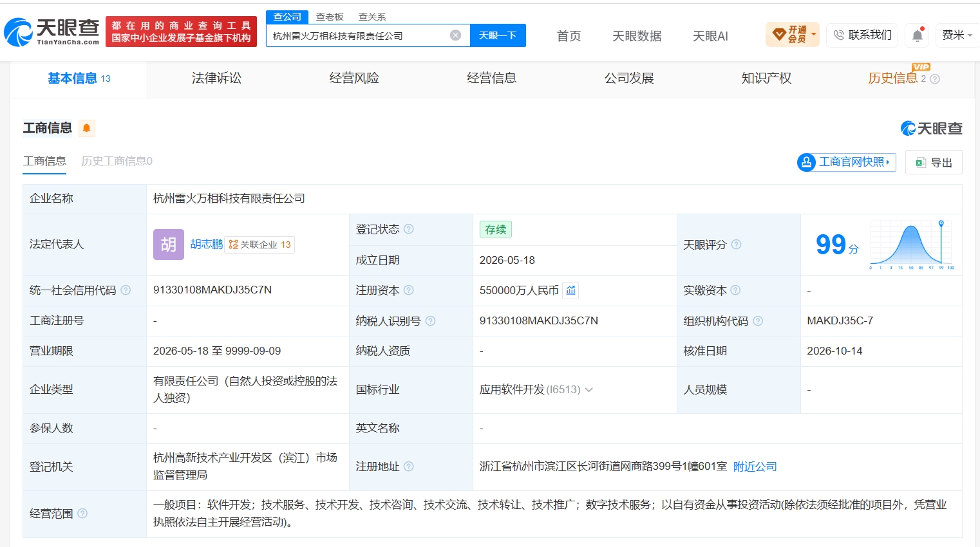
Task: Click the notification bell icon in header
Action: tap(918, 35)
